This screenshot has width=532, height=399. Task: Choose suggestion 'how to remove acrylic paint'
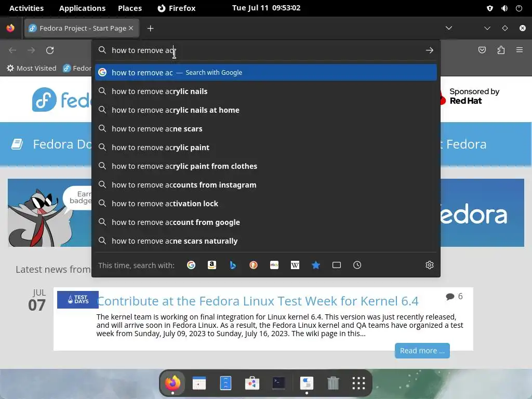(265, 147)
